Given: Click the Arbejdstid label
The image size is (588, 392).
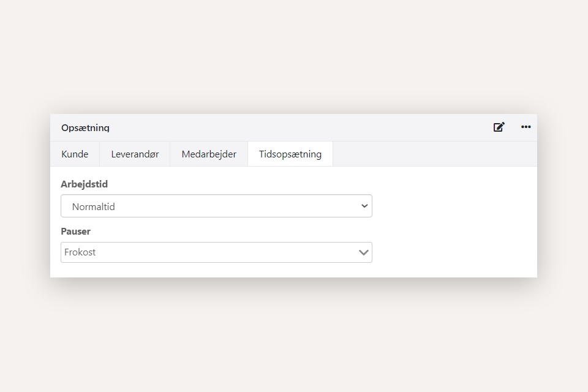Looking at the screenshot, I should pos(84,184).
